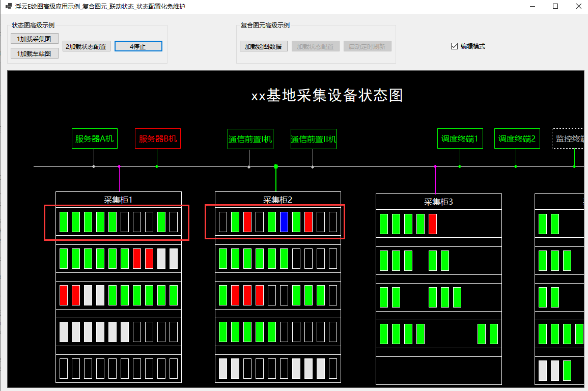Click the 1加载采集图 button
Image resolution: width=588 pixels, height=391 pixels.
(x=34, y=39)
